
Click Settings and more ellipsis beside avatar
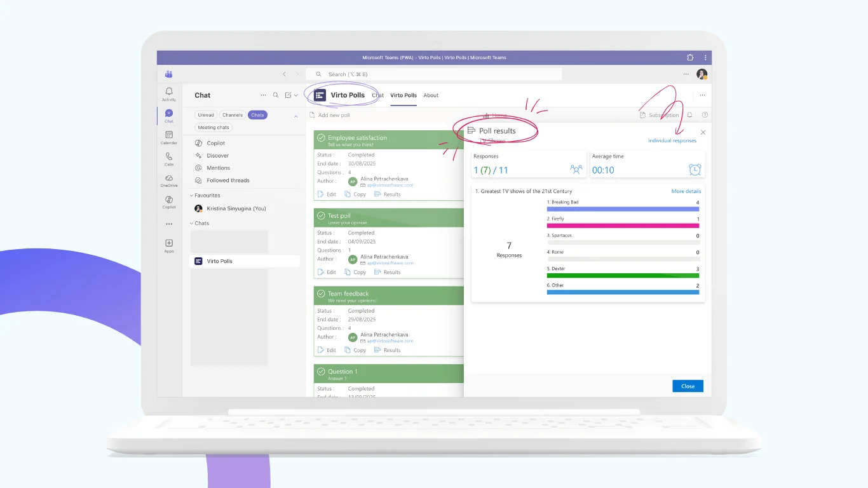coord(686,74)
